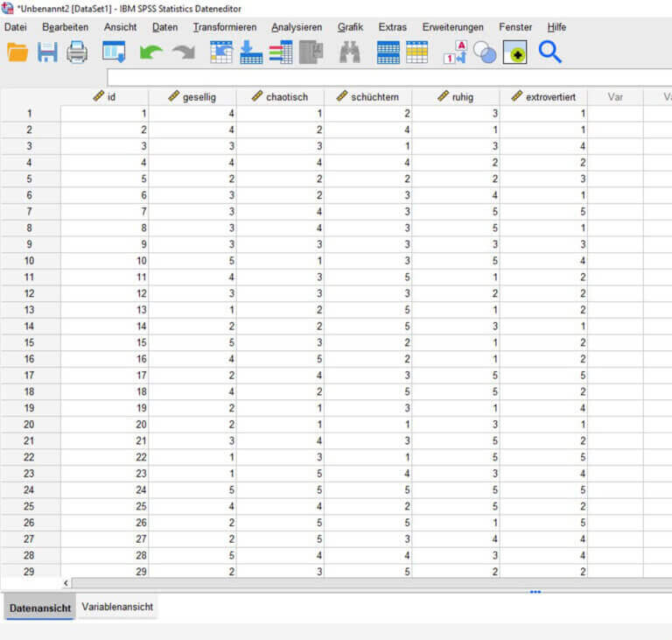The height and width of the screenshot is (640, 672).
Task: Click the Open file folder icon
Action: tap(17, 53)
